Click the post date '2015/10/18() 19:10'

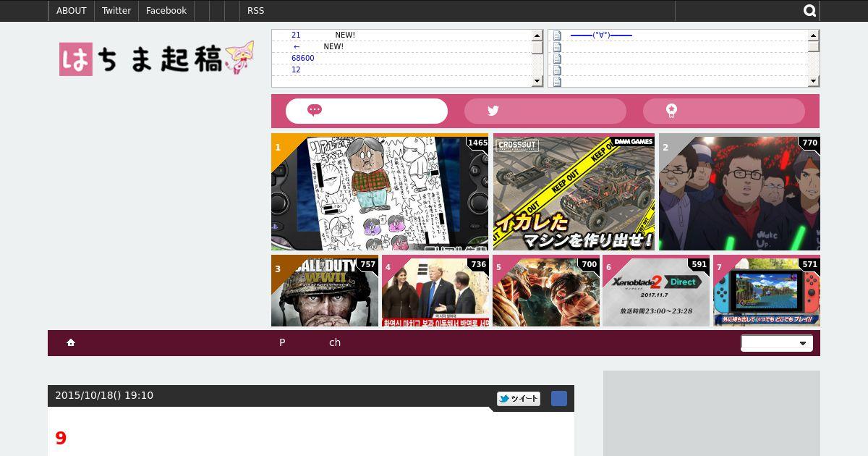tap(104, 395)
